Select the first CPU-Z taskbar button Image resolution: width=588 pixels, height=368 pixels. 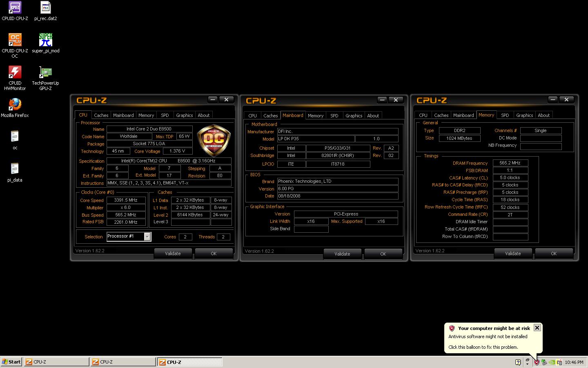56,362
